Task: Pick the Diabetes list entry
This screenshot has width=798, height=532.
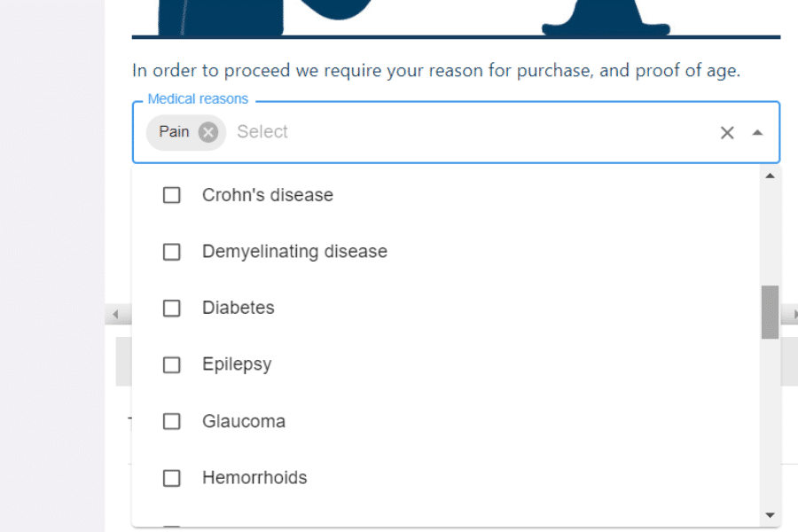Action: coord(239,308)
